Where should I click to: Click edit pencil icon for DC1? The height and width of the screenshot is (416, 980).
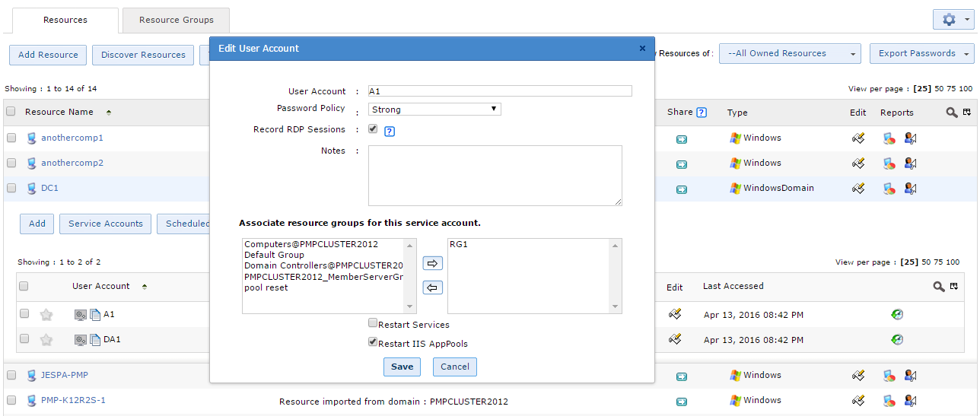(858, 189)
